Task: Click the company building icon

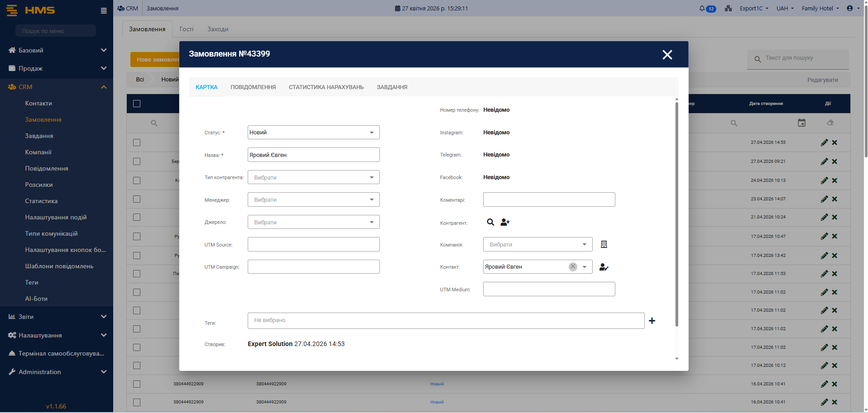Action: pos(604,244)
